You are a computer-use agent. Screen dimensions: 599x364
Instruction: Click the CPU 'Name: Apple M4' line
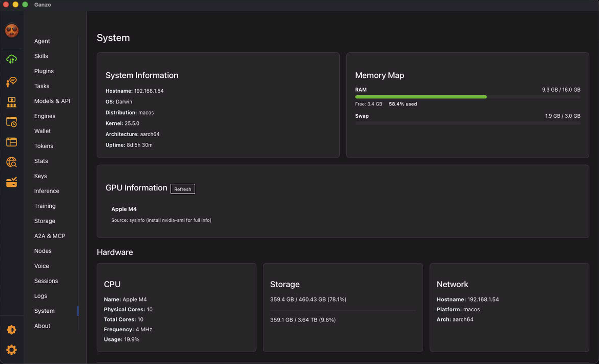click(x=126, y=299)
